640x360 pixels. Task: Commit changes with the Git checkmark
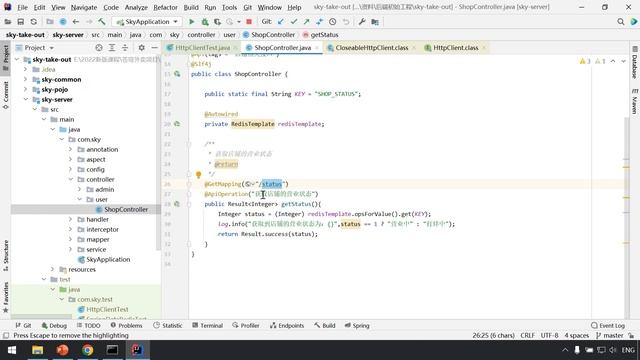point(294,22)
